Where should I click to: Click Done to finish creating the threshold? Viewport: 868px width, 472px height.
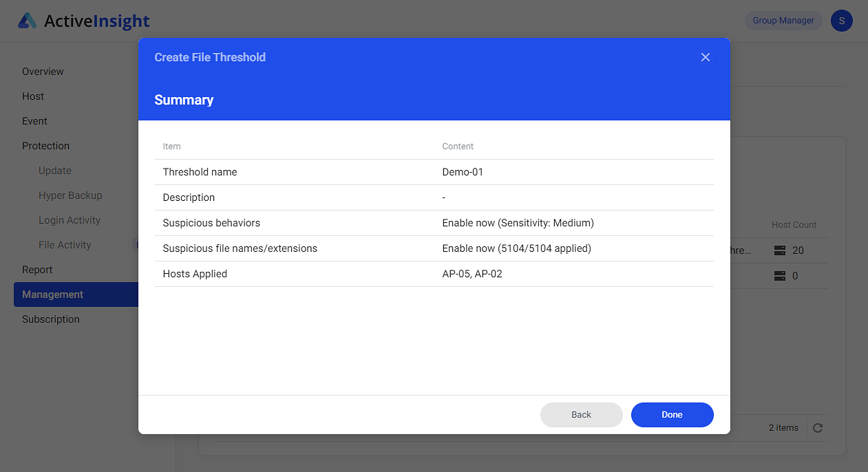point(672,414)
